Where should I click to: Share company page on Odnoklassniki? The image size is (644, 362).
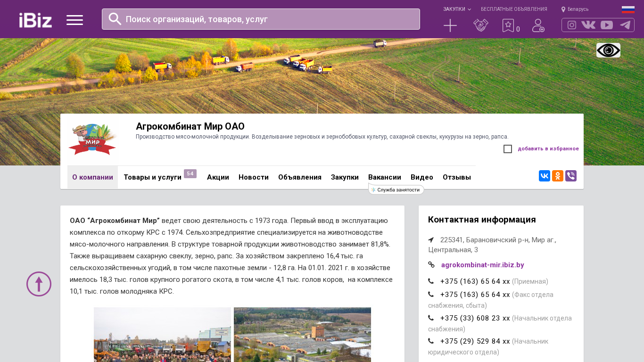click(558, 176)
